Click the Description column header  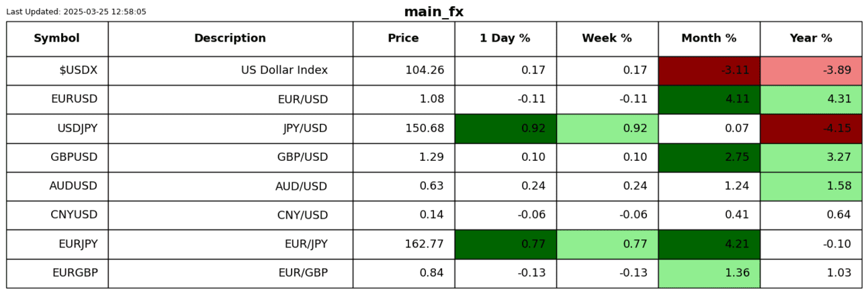(230, 38)
